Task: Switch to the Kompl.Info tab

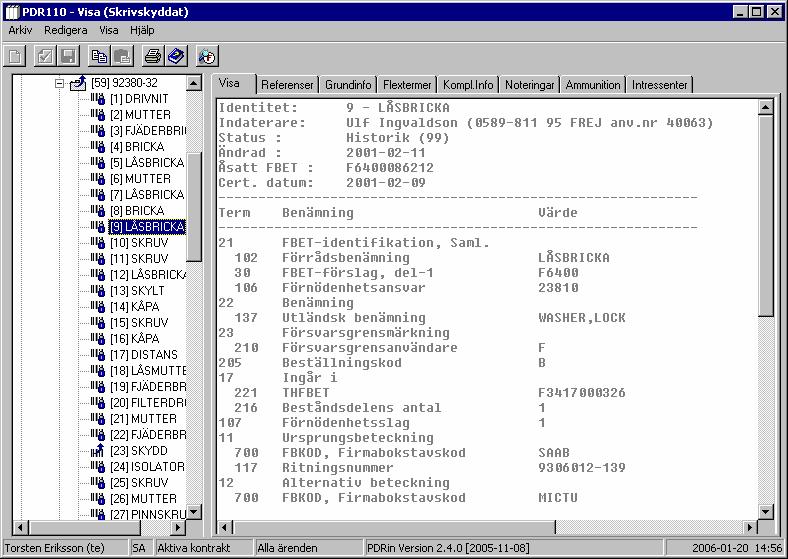Action: [x=468, y=85]
